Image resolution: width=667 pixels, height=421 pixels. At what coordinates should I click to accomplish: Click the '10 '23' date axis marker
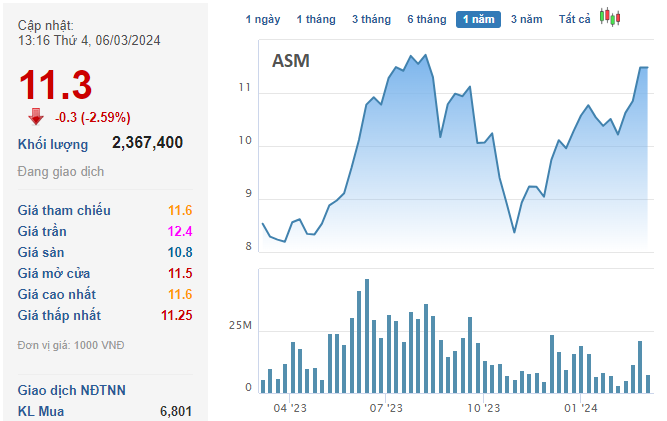[x=484, y=408]
